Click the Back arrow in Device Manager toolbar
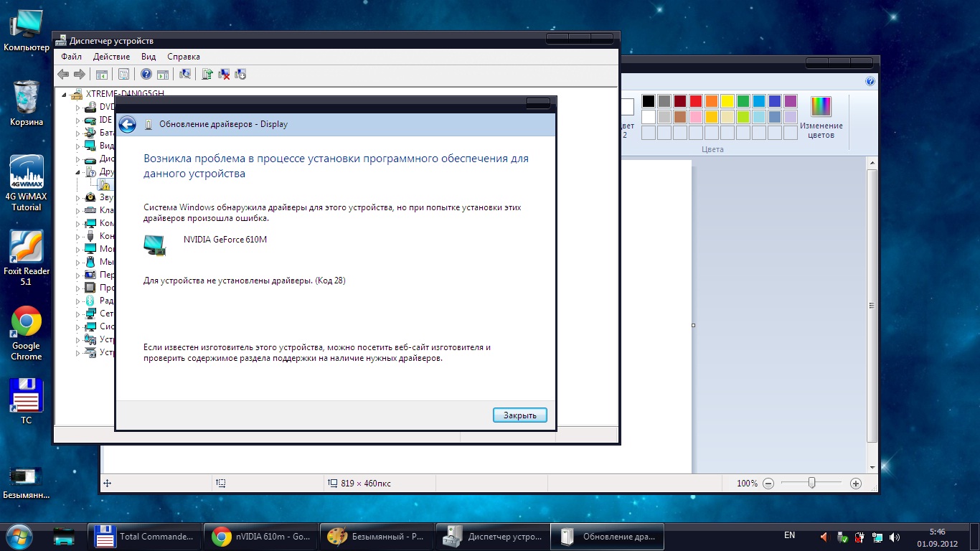 pos(63,74)
